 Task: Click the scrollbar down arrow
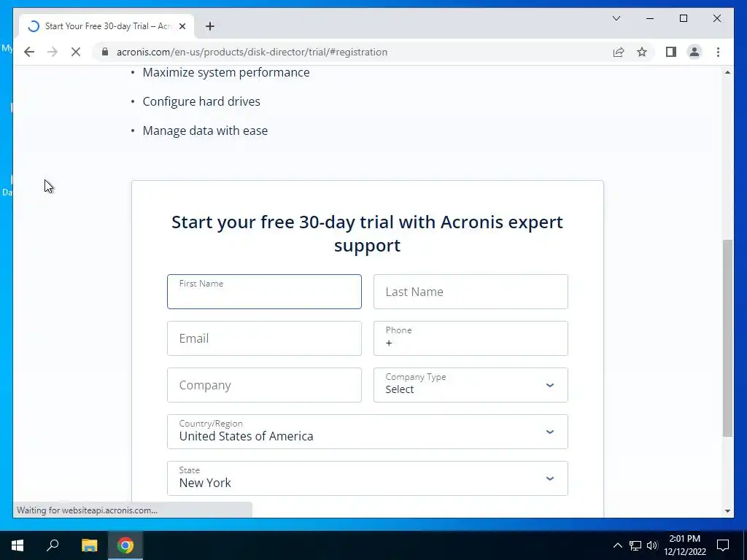727,511
